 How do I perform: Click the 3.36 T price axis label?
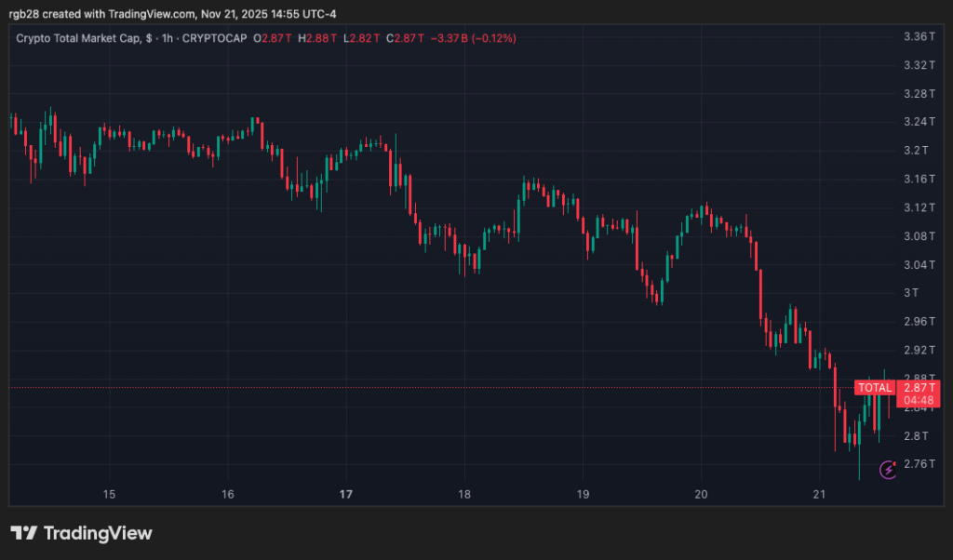(x=918, y=36)
